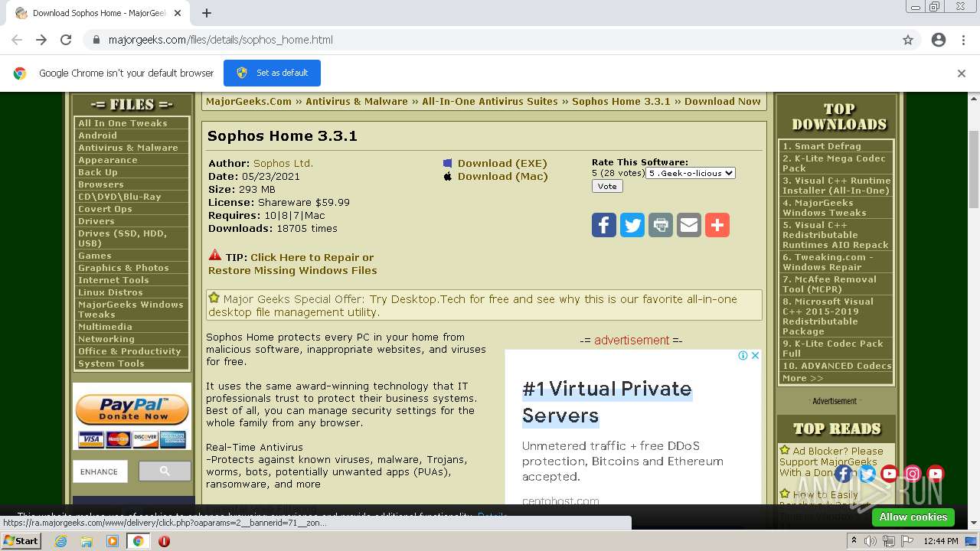This screenshot has height=551, width=980.
Task: Click the PayPal Donate Now button
Action: pyautogui.click(x=132, y=410)
